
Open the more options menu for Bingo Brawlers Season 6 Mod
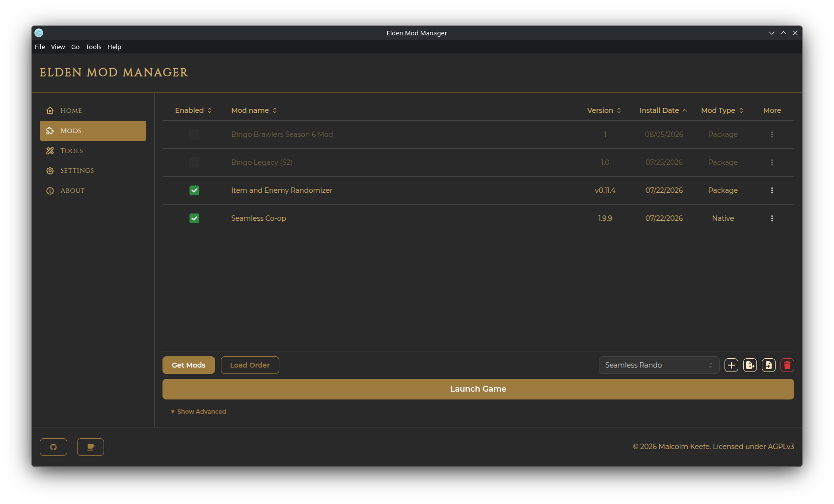(772, 134)
